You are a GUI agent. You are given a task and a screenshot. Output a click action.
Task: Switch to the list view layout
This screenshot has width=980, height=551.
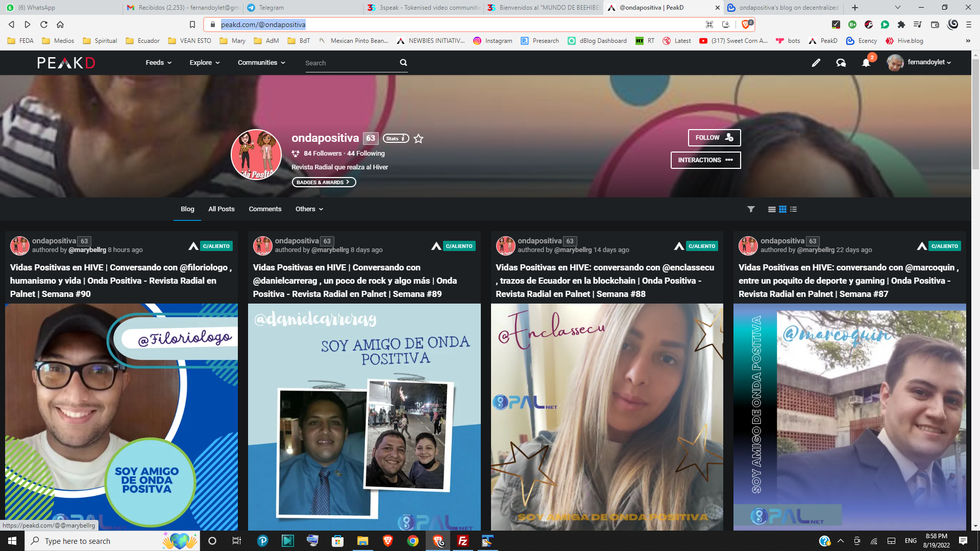772,209
